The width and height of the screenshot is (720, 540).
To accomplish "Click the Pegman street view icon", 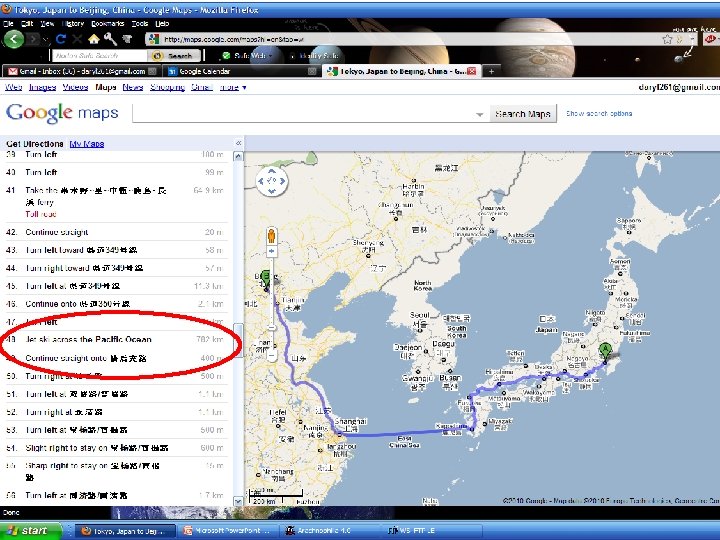I will click(x=271, y=236).
